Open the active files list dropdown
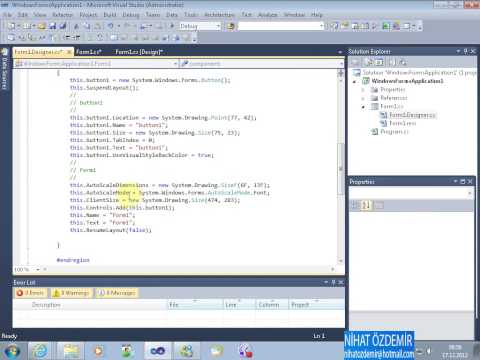 click(340, 52)
